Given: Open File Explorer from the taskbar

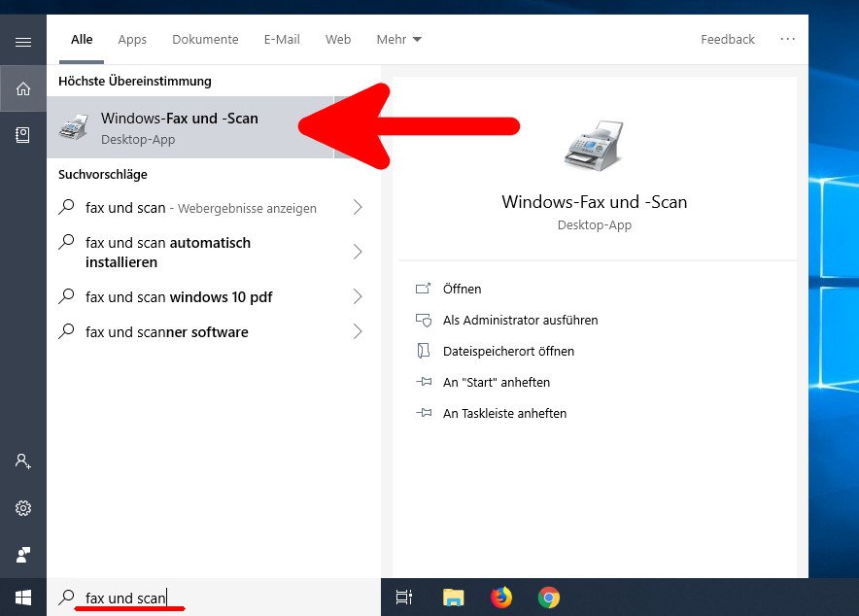Looking at the screenshot, I should [x=453, y=597].
